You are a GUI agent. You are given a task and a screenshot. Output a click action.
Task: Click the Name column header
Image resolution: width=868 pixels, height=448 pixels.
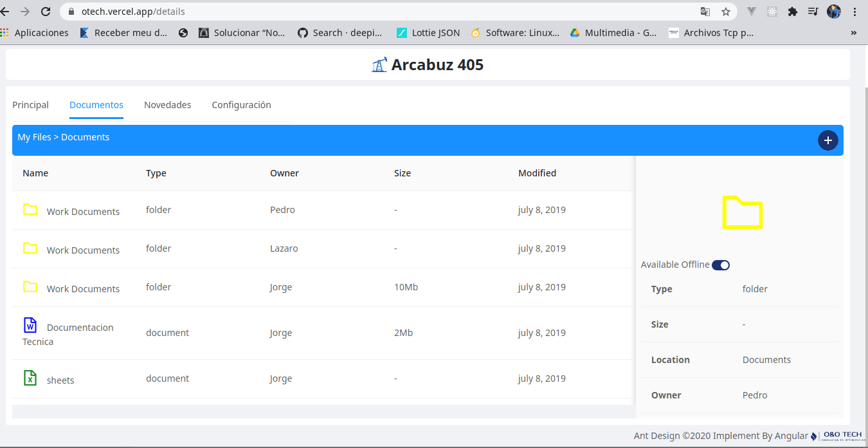point(35,173)
